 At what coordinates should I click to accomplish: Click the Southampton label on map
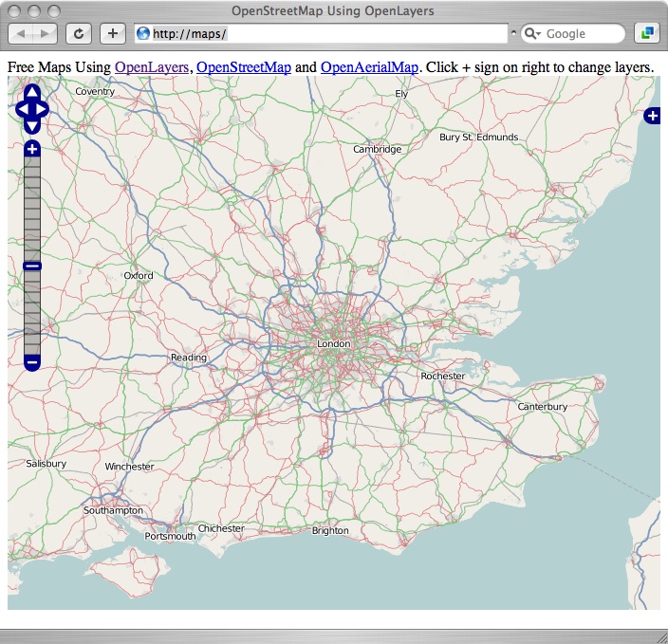pos(113,510)
